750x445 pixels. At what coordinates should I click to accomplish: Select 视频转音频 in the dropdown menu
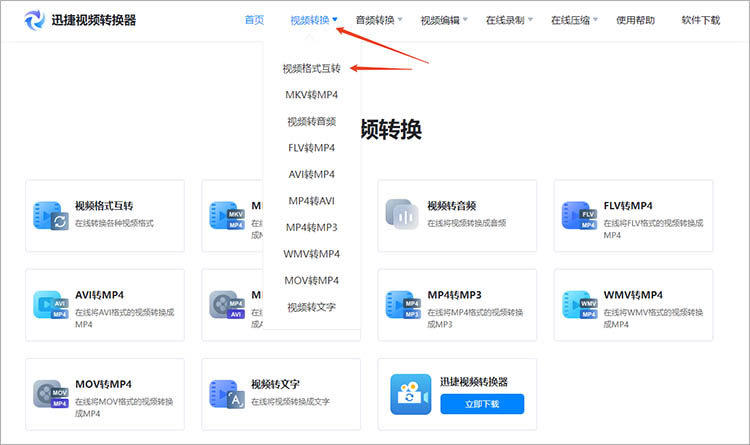coord(311,122)
